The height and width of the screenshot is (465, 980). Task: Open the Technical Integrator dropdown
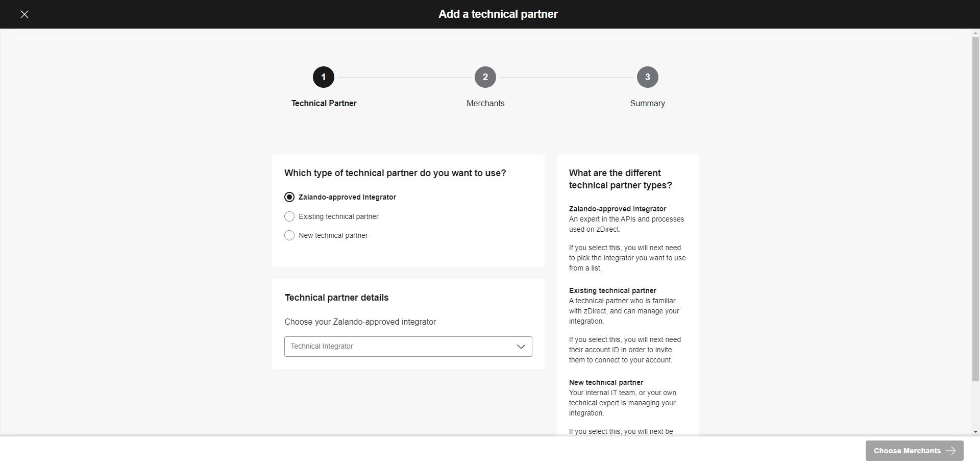[x=398, y=347]
